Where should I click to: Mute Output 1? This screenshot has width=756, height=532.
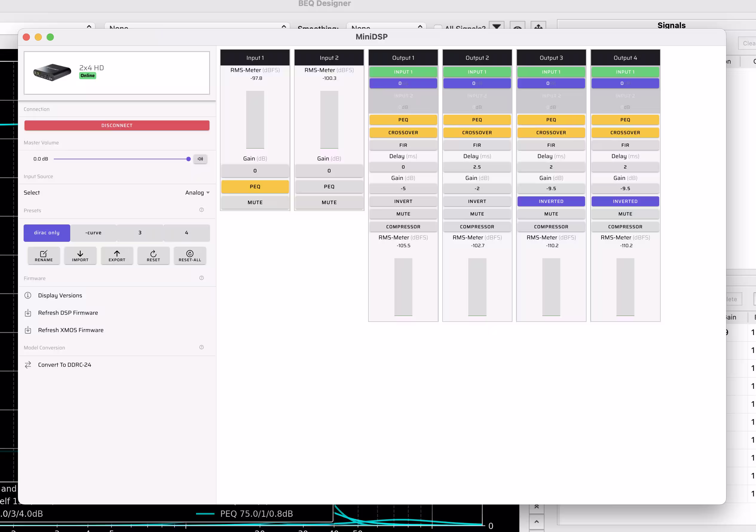[403, 214]
